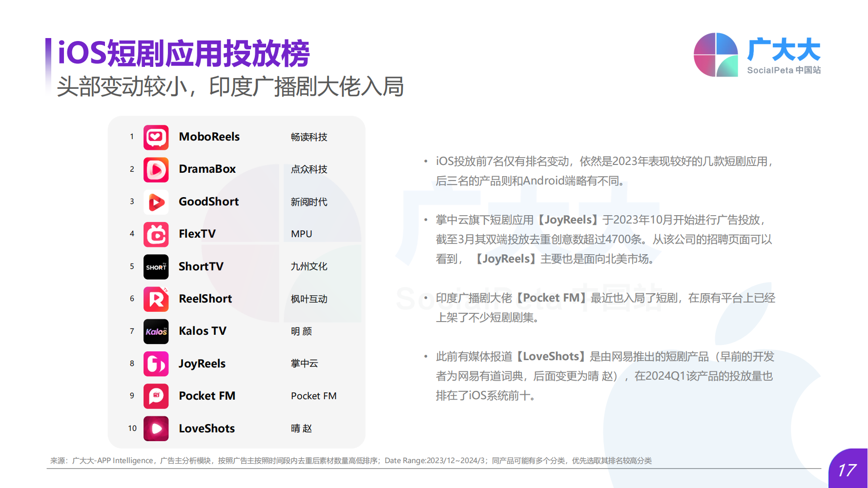Viewport: 868px width, 488px height.
Task: Click the subtitle 头部变动较小 heading
Action: [x=230, y=87]
